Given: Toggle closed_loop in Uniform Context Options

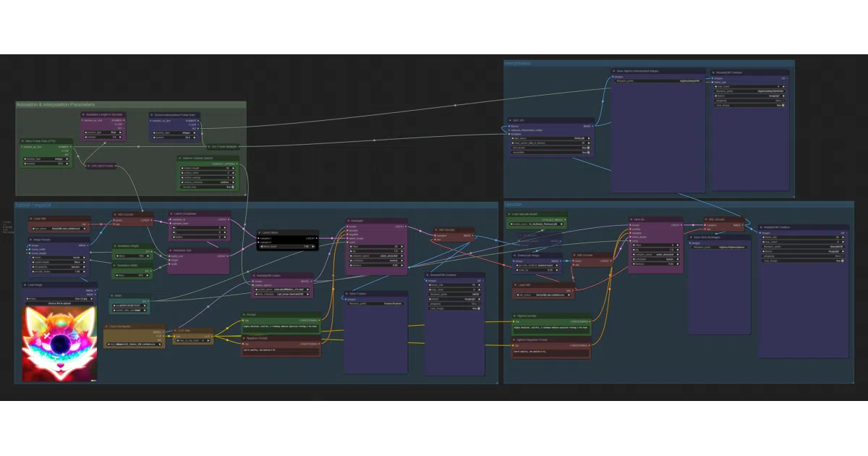Looking at the screenshot, I should tap(208, 187).
